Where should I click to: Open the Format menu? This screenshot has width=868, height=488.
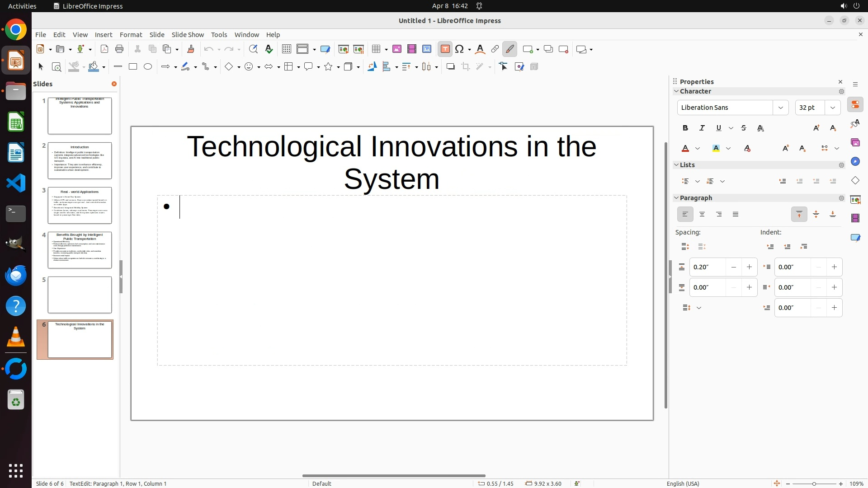[131, 35]
